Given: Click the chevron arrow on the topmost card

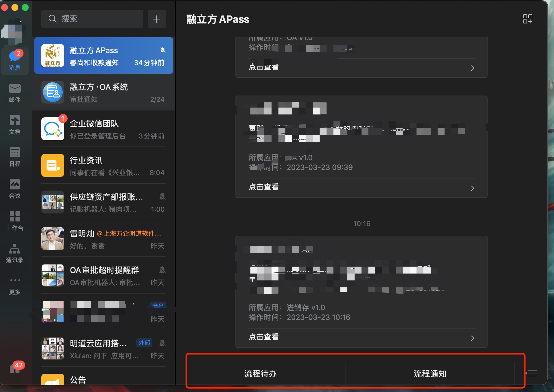Looking at the screenshot, I should (x=472, y=68).
